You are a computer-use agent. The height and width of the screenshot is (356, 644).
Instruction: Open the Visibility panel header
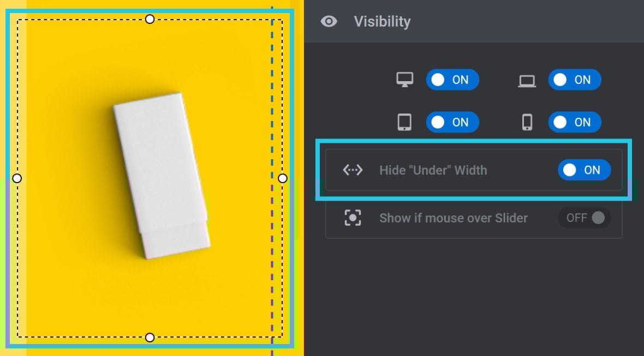(x=474, y=21)
